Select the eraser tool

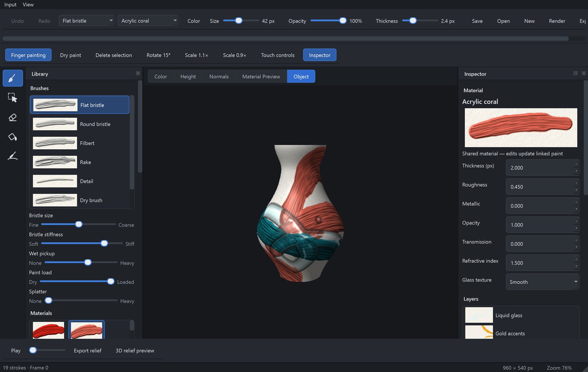pos(13,117)
